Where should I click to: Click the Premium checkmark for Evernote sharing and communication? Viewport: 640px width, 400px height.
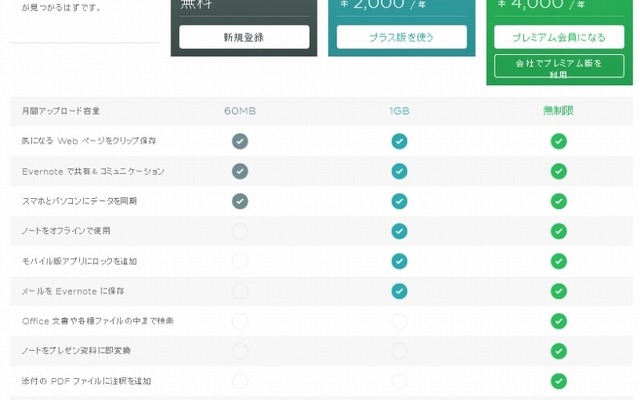558,171
